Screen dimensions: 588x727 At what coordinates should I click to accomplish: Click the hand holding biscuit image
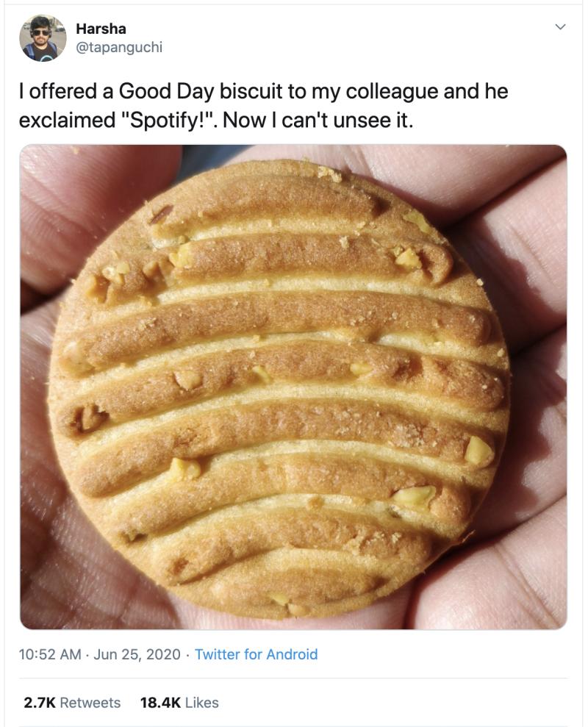pyautogui.click(x=293, y=387)
